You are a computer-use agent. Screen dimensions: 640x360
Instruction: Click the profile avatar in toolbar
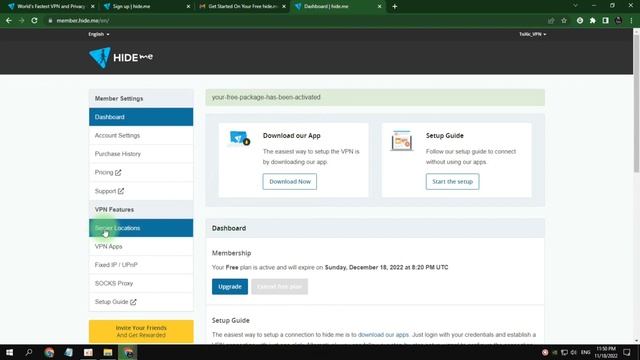[x=619, y=20]
